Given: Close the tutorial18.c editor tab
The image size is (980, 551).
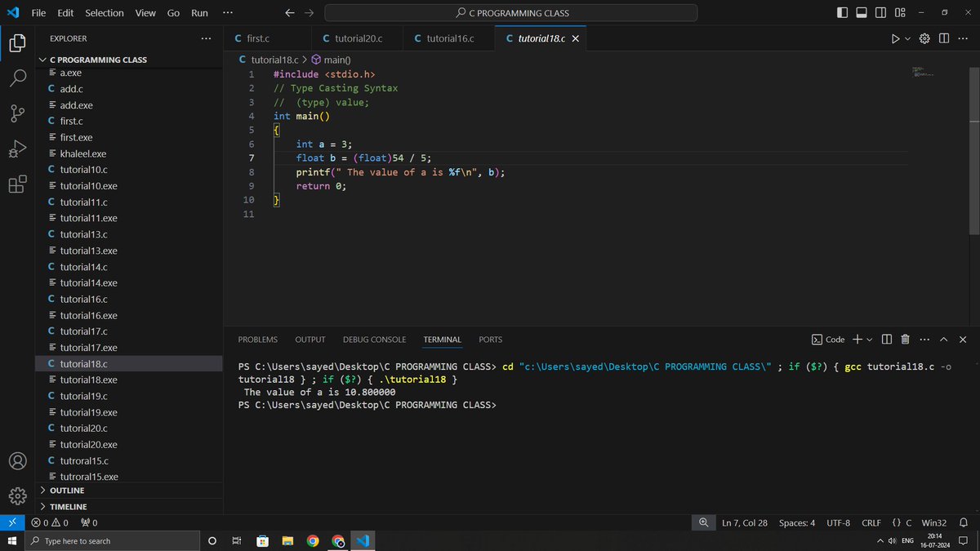Looking at the screenshot, I should 576,38.
